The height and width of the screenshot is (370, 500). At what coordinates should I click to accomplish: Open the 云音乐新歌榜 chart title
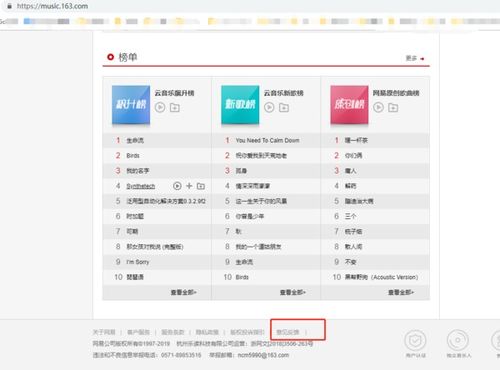tap(284, 93)
